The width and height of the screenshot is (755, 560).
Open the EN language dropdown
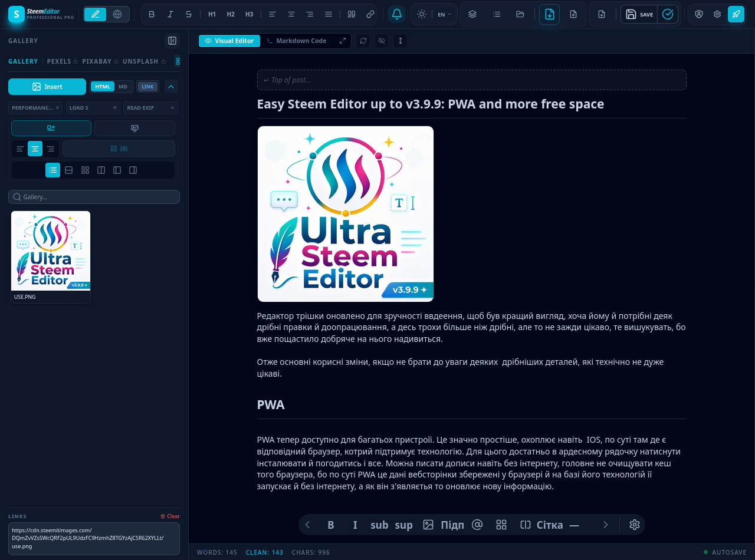point(444,14)
